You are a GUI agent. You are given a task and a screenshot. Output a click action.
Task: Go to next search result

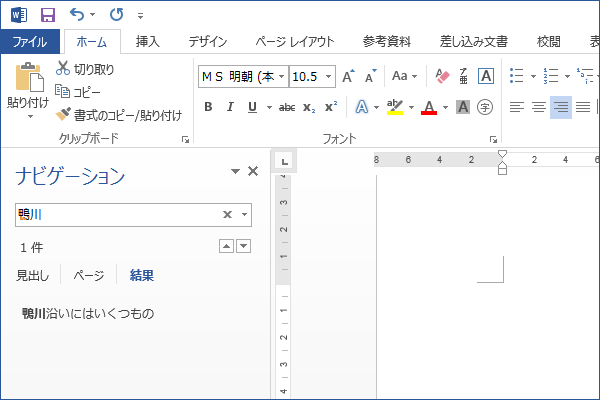point(244,246)
